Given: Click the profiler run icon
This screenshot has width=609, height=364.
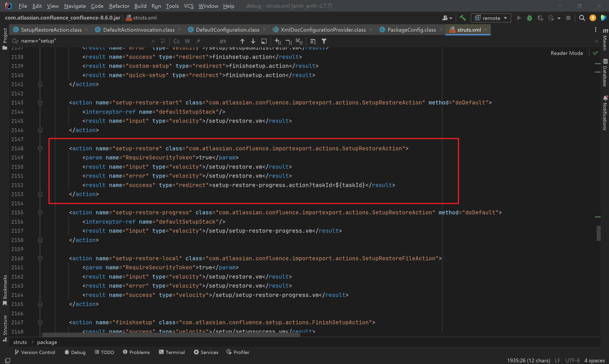Looking at the screenshot, I should coord(551,18).
